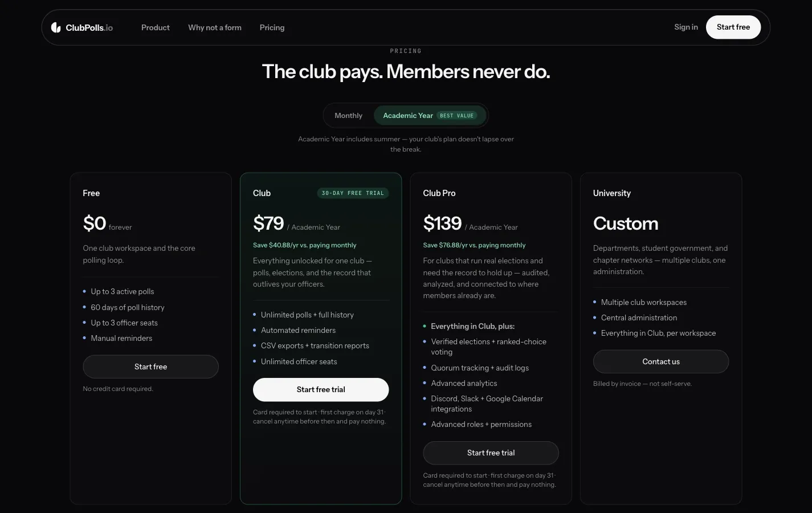This screenshot has width=812, height=513.
Task: Click 'Save $40.88/yr vs. paying monthly'
Action: (x=305, y=245)
